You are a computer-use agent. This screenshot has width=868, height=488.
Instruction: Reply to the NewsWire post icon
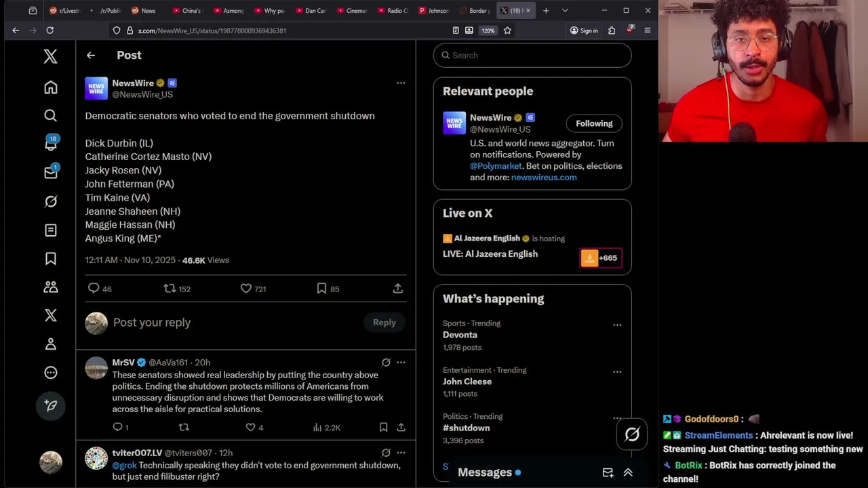coord(94,289)
